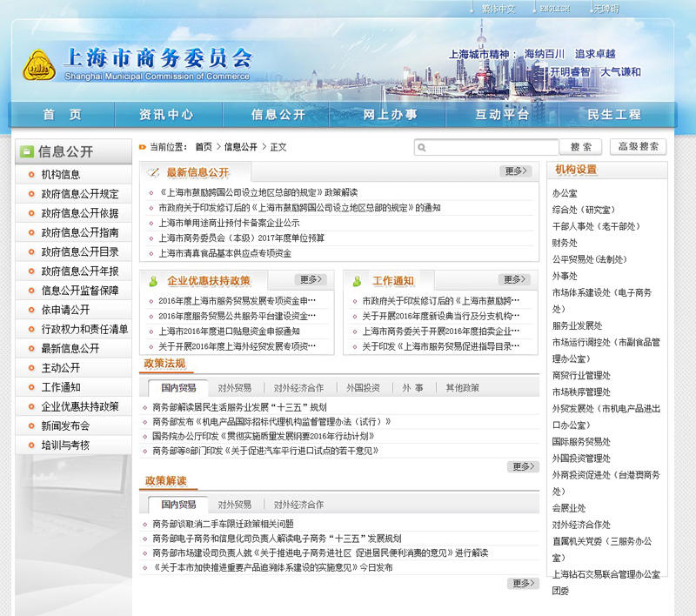
Task: Open 民生工程 navigation item
Action: point(614,115)
